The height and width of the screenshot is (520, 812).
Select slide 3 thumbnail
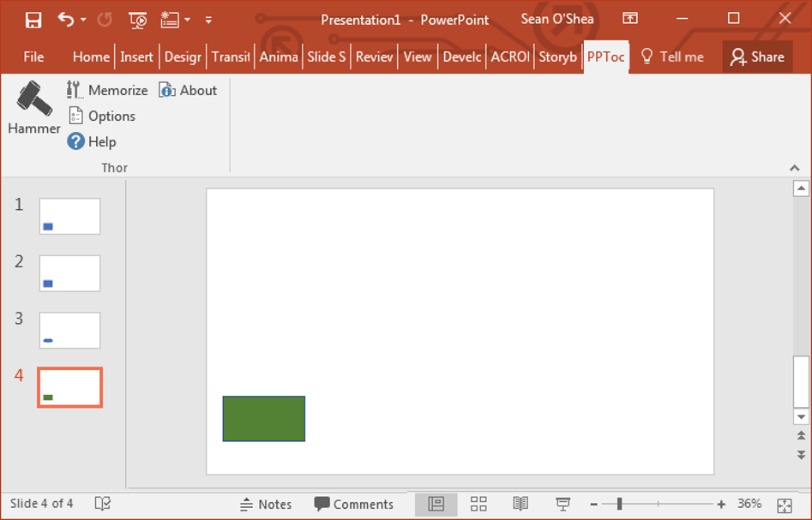pos(70,330)
